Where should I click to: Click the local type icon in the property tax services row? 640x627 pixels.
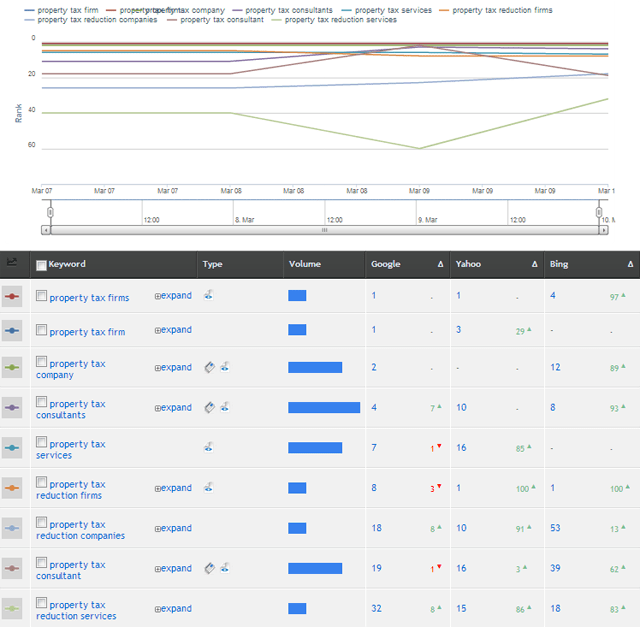coord(209,447)
